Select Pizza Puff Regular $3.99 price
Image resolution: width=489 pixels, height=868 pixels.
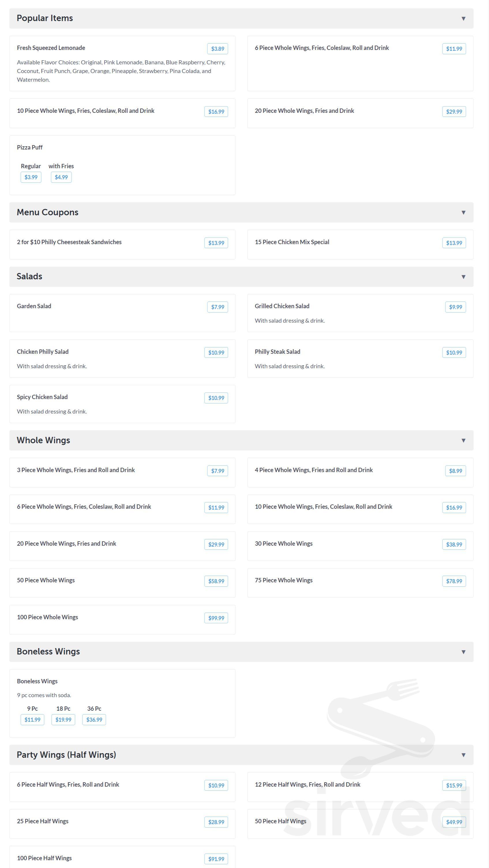pos(31,177)
